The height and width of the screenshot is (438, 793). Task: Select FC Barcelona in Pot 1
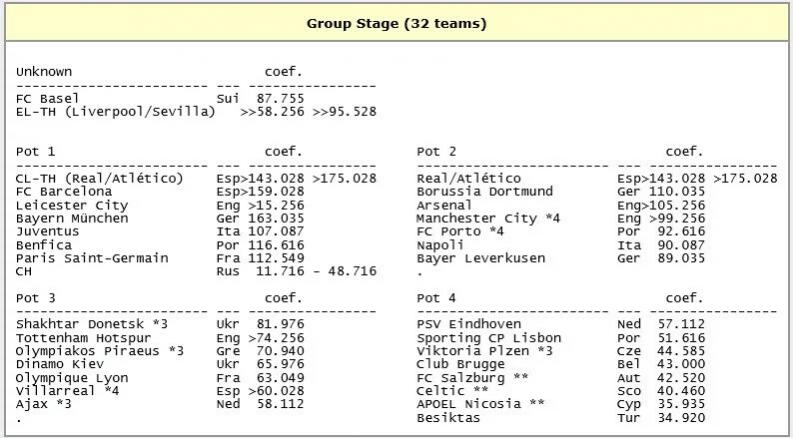64,191
